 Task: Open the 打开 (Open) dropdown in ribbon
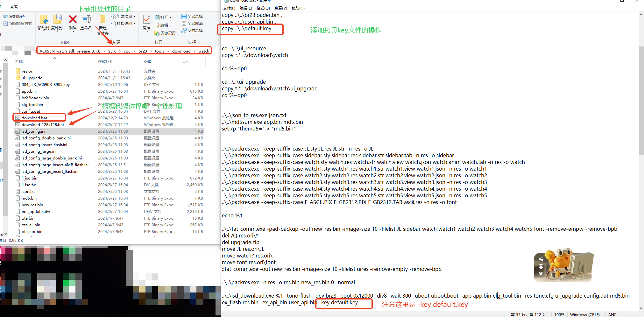pyautogui.click(x=163, y=17)
